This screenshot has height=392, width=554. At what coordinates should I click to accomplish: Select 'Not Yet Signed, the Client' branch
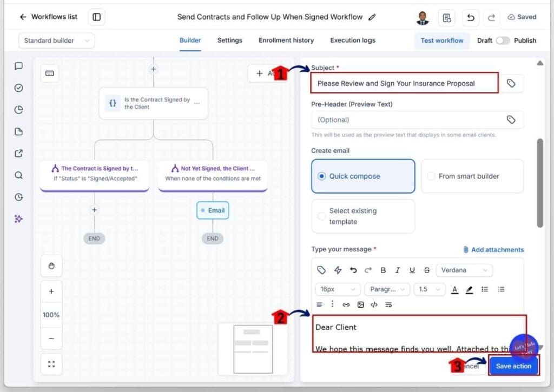[x=213, y=176]
